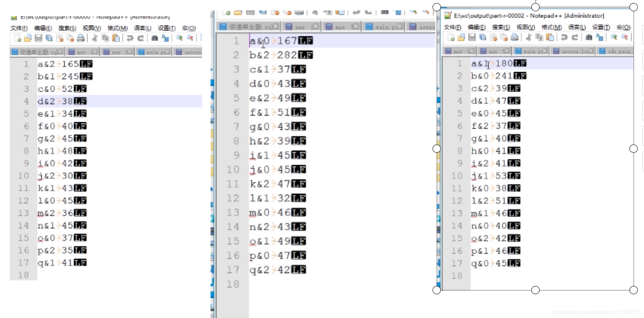This screenshot has height=318, width=644.
Task: Close access.log tab in part-r-00002 window
Action: [591, 51]
